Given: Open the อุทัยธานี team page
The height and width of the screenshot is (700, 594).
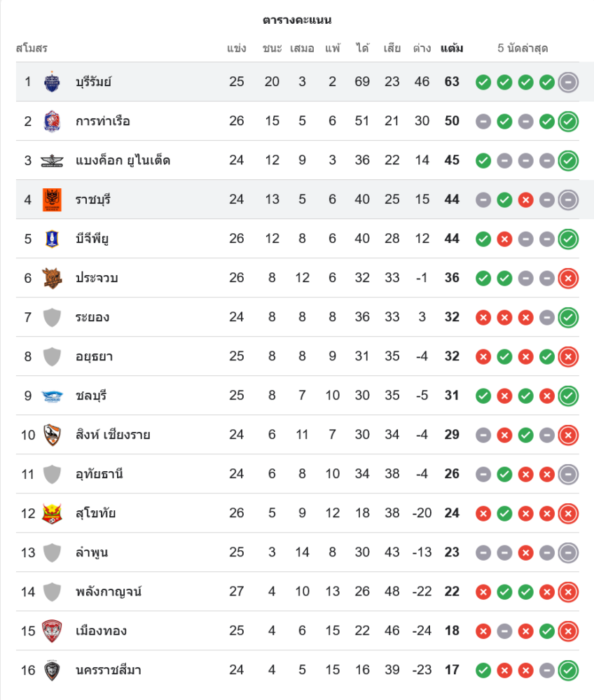Looking at the screenshot, I should (99, 474).
